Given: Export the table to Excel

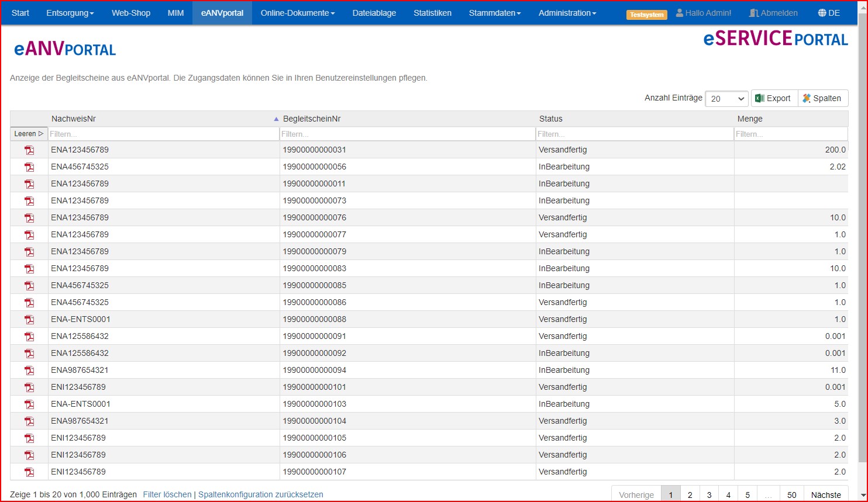Looking at the screenshot, I should click(774, 98).
